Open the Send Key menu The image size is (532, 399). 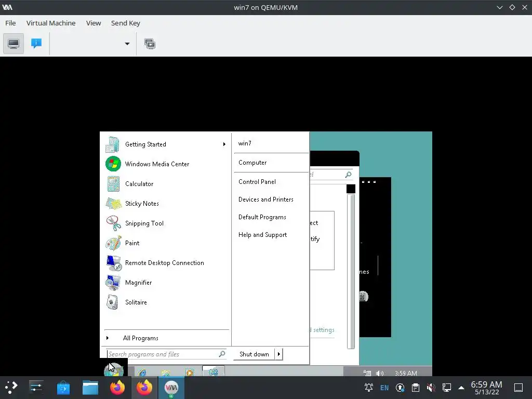coord(126,23)
